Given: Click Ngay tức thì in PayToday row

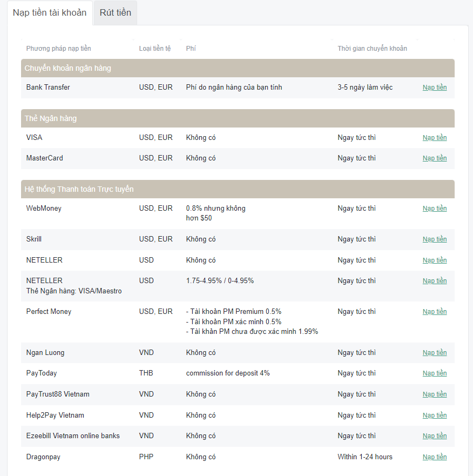Looking at the screenshot, I should (356, 373).
